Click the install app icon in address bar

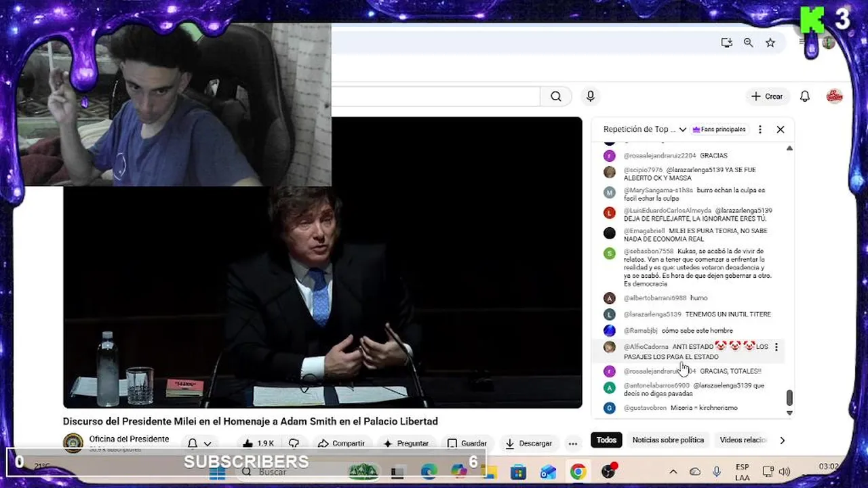pos(726,43)
